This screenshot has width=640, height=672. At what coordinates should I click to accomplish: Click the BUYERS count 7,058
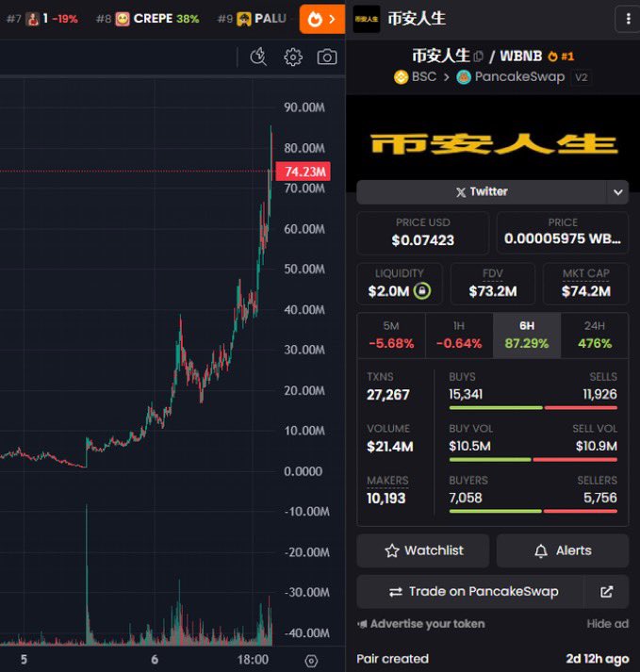coord(465,498)
